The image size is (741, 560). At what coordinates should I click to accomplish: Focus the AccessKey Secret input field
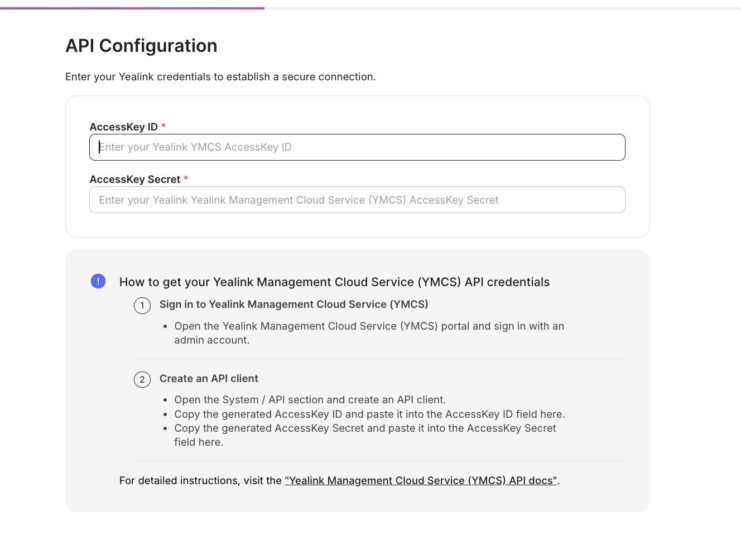[357, 200]
